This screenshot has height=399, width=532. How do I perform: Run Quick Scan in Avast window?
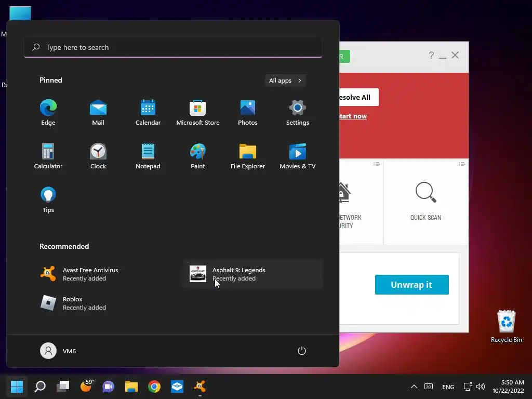(x=426, y=202)
